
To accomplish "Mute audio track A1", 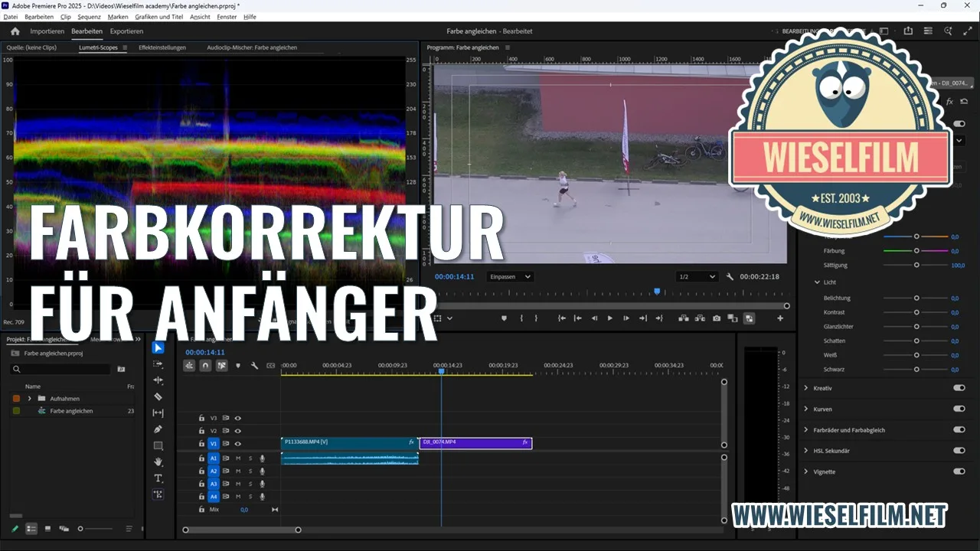I will [x=238, y=458].
